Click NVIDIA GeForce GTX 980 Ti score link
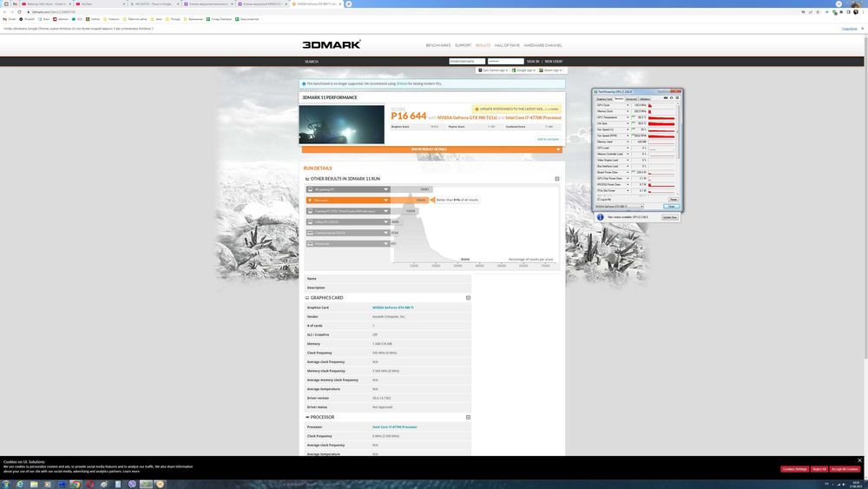868x489 pixels. pos(467,118)
